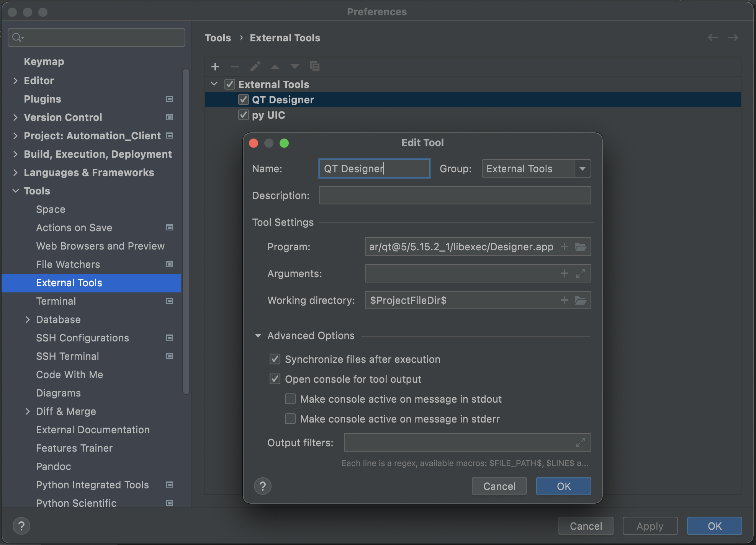Toggle the External Tools group checkbox
Viewport: 756px width, 545px height.
pyautogui.click(x=230, y=84)
